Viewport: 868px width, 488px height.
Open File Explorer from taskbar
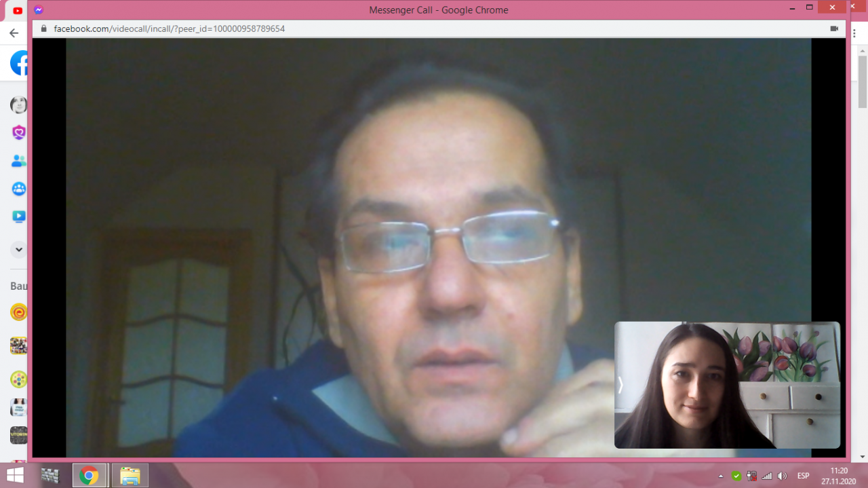[x=130, y=475]
